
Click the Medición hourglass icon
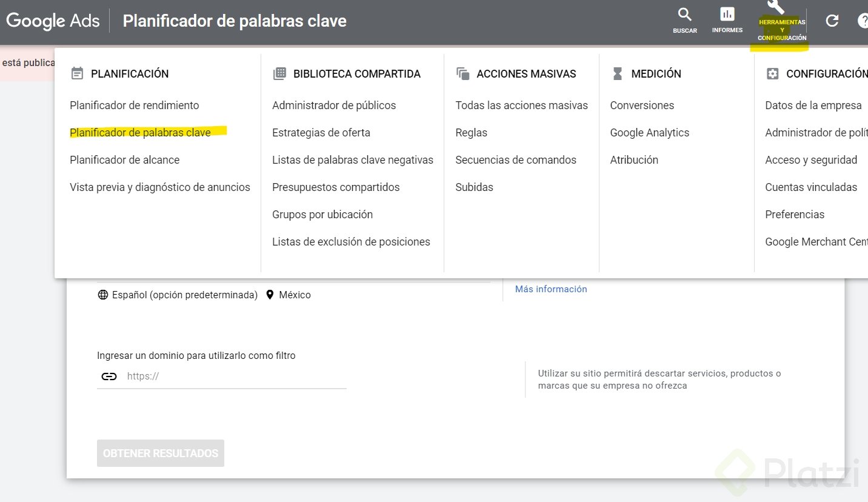click(x=617, y=73)
